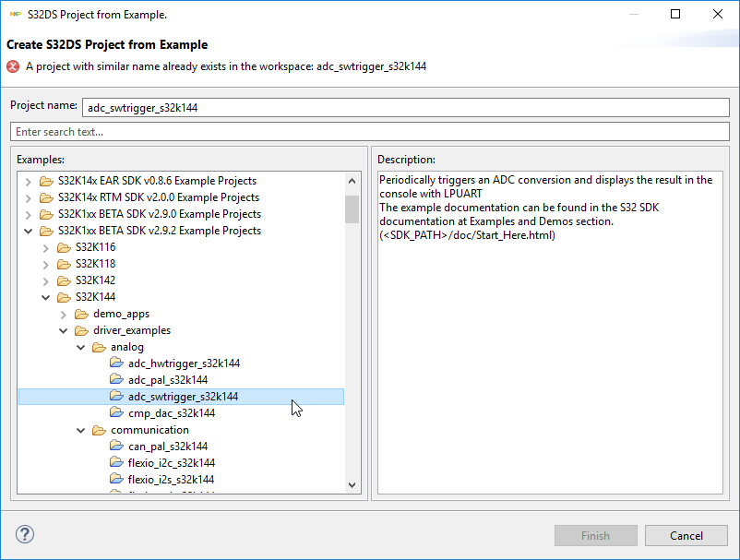Viewport: 740px width, 560px height.
Task: Click the examples list scroll down arrow
Action: click(352, 484)
